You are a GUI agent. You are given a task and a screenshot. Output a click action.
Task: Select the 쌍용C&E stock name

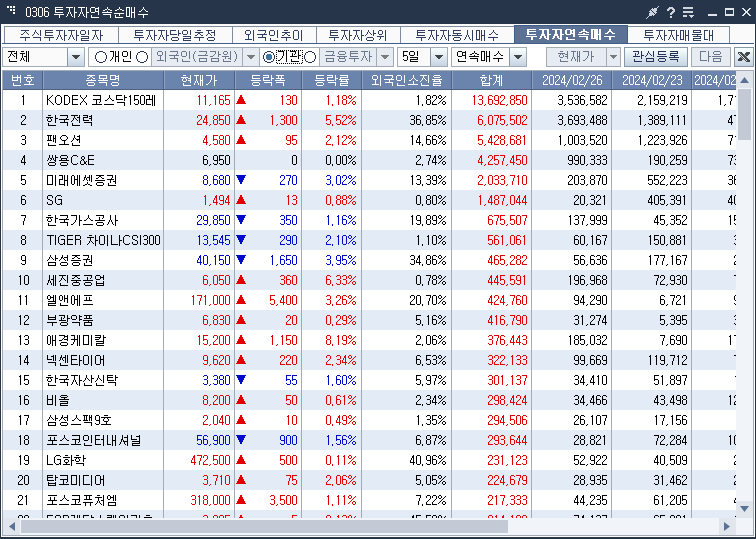pos(70,160)
